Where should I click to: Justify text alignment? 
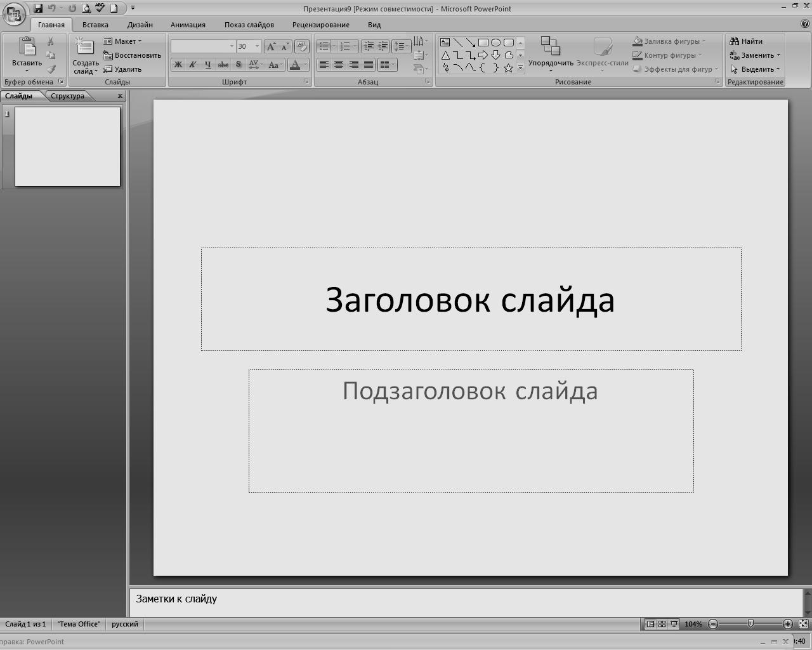coord(368,65)
